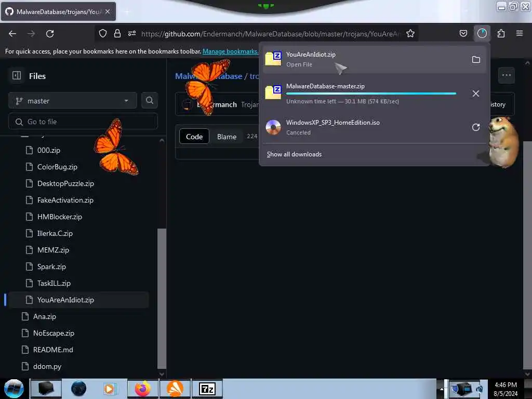Screen dimensions: 532x399
Task: Collapse the GitHub file tree panel icon
Action: 16,75
